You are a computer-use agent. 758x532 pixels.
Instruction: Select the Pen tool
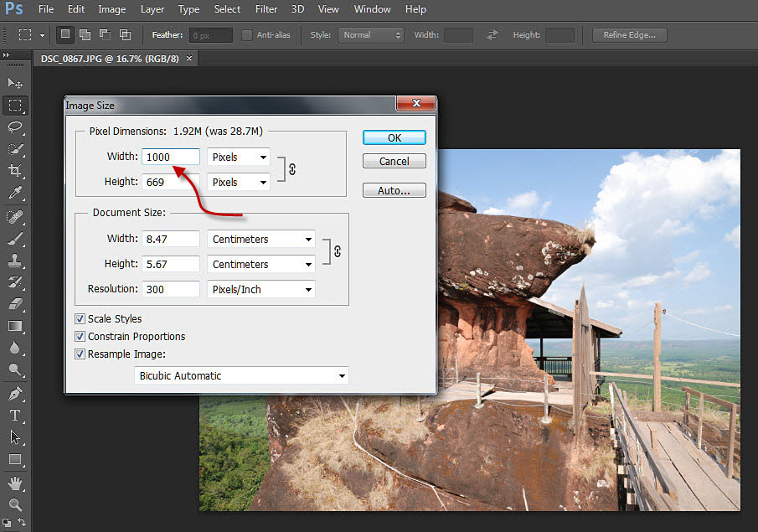tap(15, 393)
